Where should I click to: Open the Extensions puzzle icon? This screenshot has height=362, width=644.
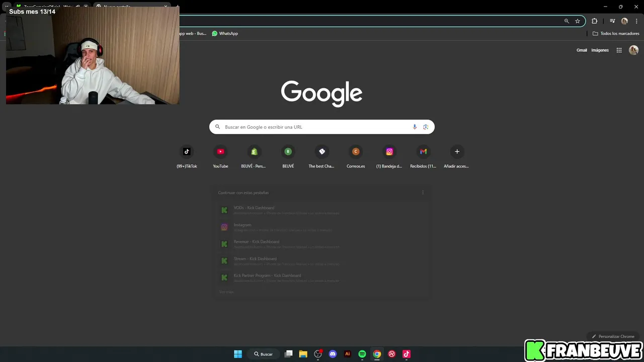point(594,21)
